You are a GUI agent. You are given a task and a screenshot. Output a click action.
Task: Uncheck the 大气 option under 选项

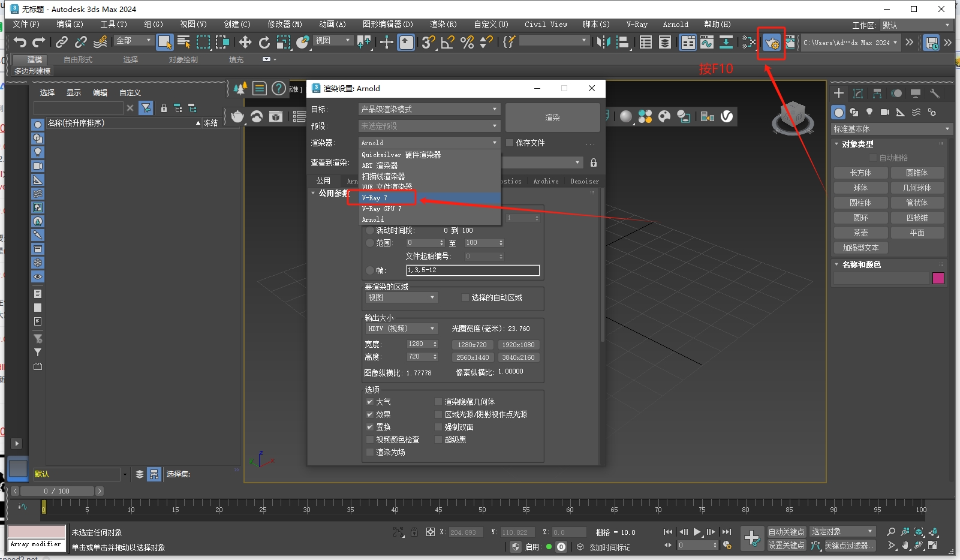click(371, 402)
